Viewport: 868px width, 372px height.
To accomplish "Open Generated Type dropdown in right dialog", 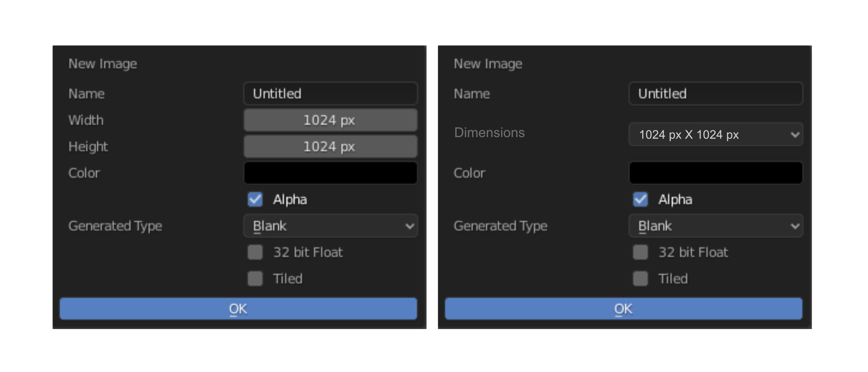I will (716, 226).
